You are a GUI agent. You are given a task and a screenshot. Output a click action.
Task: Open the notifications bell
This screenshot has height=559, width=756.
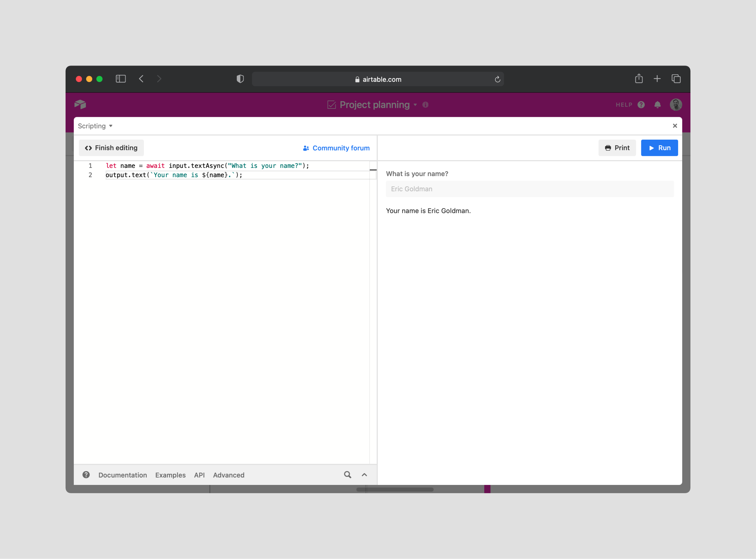click(x=657, y=105)
